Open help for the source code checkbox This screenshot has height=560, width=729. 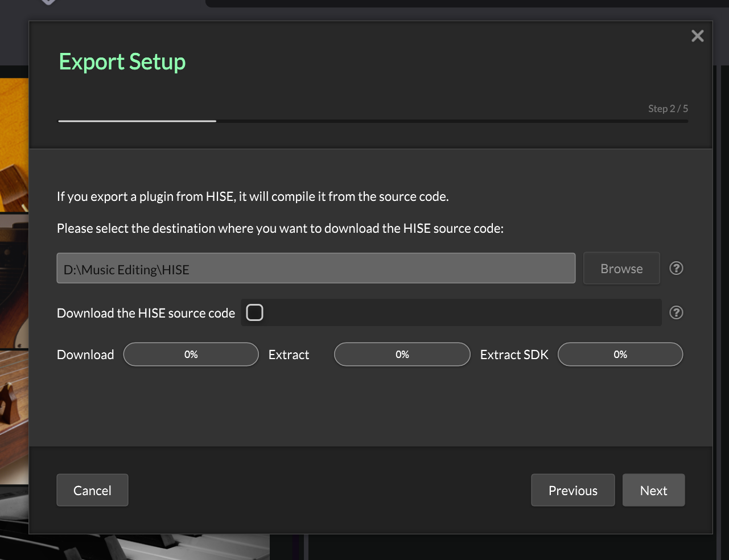(x=676, y=312)
